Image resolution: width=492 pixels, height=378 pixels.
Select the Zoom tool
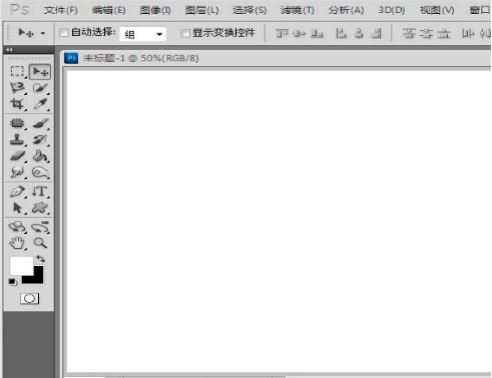coord(40,243)
